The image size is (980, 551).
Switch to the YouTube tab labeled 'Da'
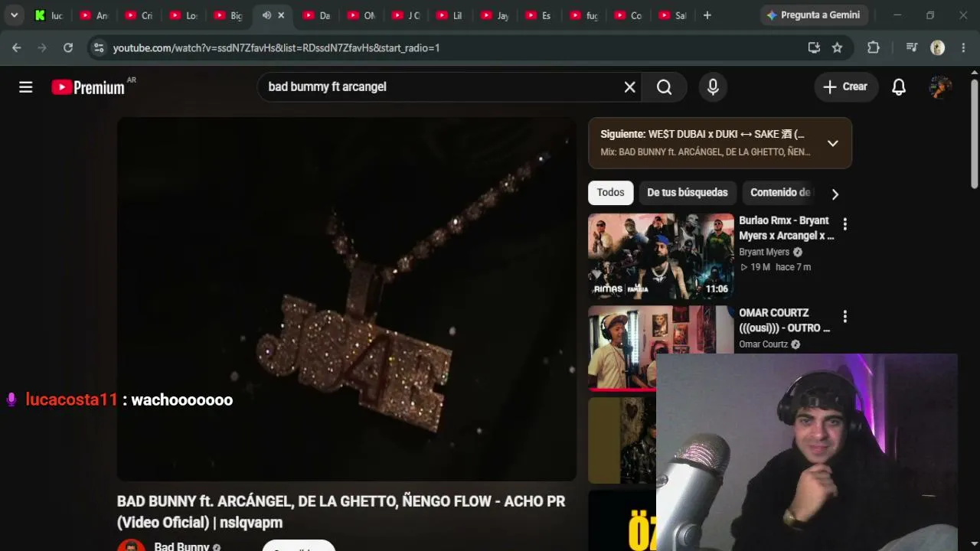pyautogui.click(x=316, y=15)
